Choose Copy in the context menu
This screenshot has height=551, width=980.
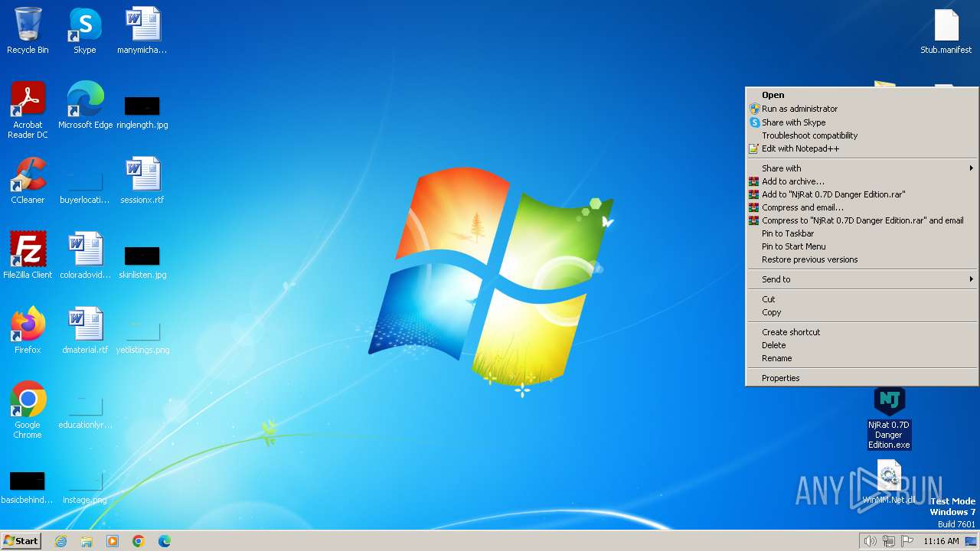862,312
